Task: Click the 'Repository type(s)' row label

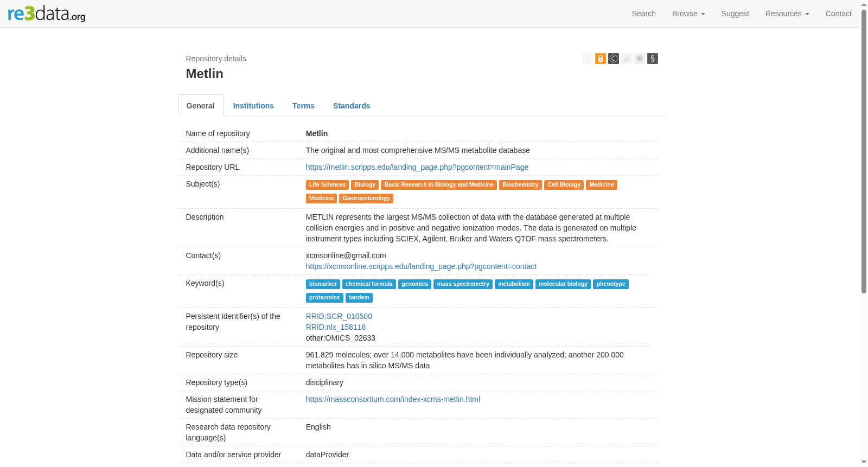Action: point(216,382)
